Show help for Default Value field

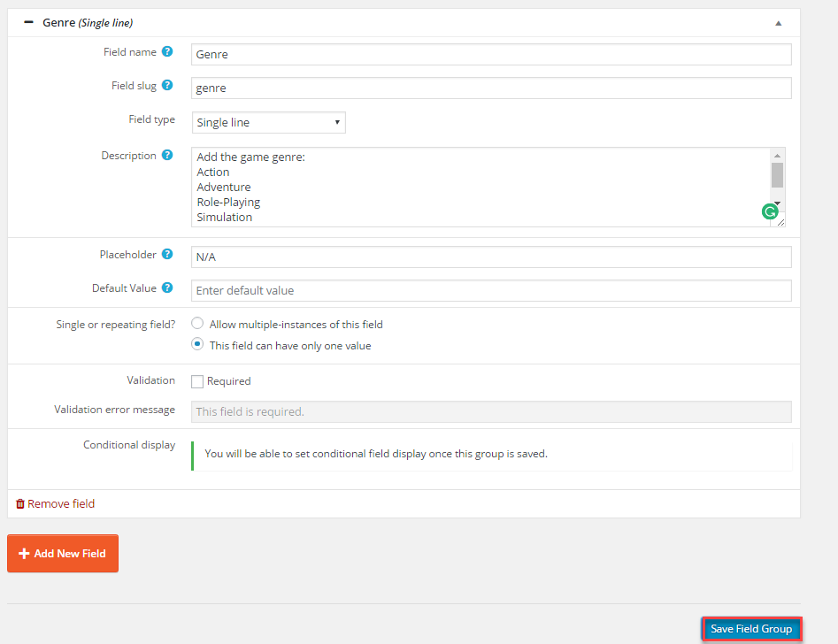click(x=167, y=288)
